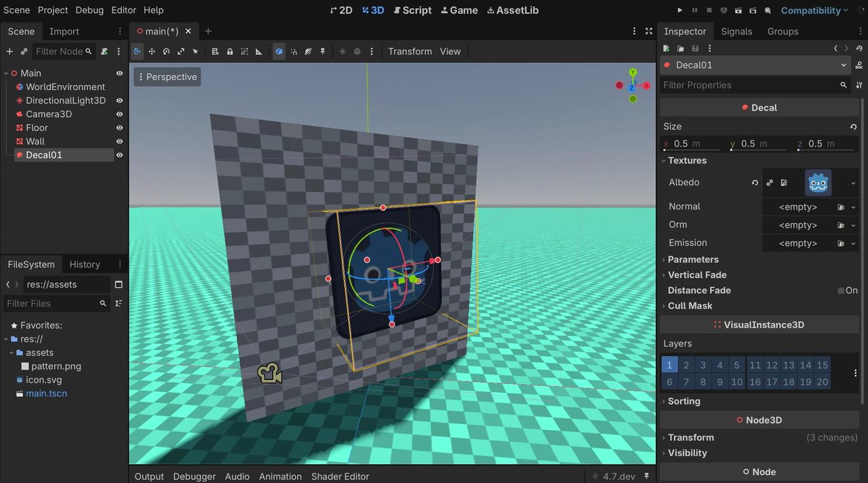Enable the Distance Fade On checkbox

(x=841, y=290)
